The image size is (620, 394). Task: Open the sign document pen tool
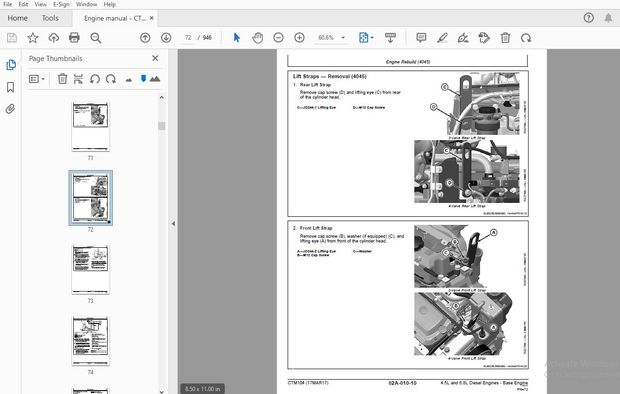click(x=463, y=38)
